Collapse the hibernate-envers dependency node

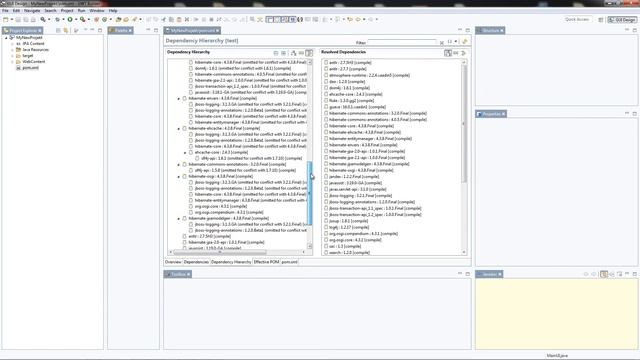[179, 99]
